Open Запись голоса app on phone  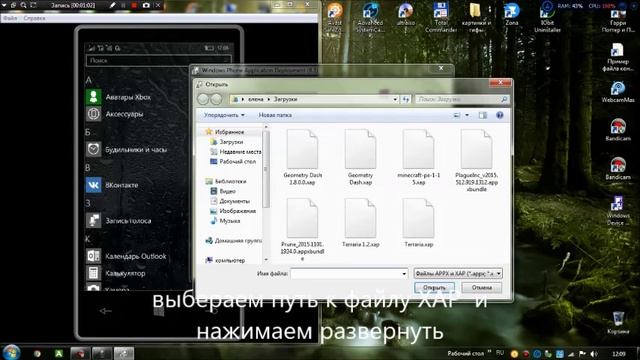118,221
